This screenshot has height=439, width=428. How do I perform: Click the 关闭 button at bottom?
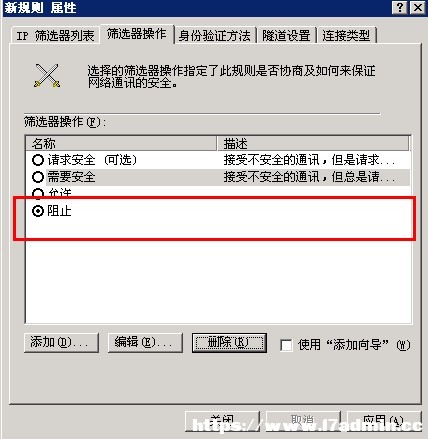coord(222,421)
